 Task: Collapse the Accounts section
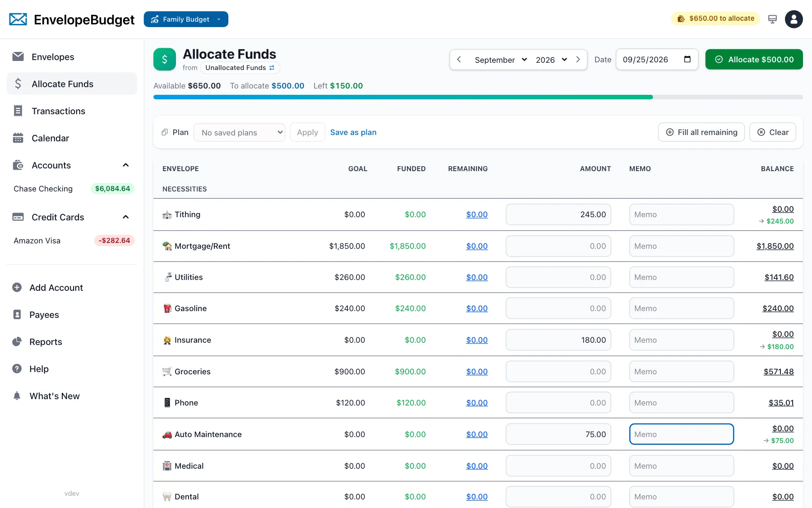click(x=126, y=165)
